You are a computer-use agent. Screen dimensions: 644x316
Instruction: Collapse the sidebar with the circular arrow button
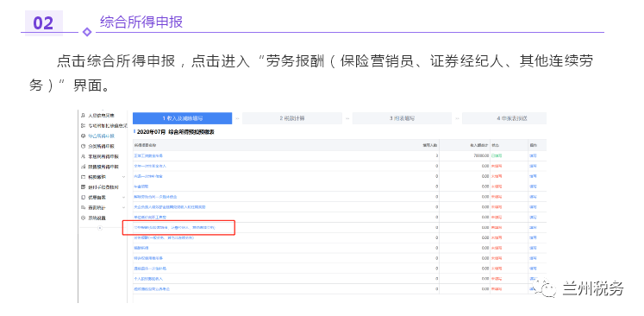point(100,228)
